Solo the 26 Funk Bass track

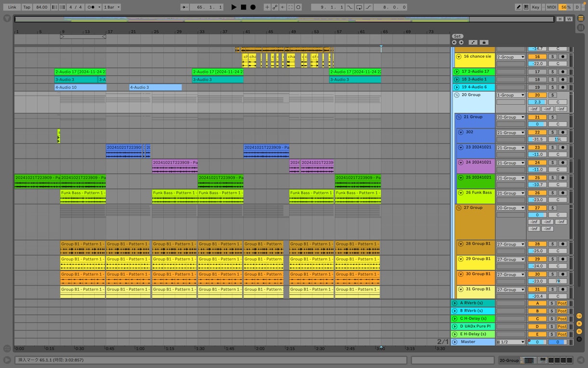click(x=552, y=193)
